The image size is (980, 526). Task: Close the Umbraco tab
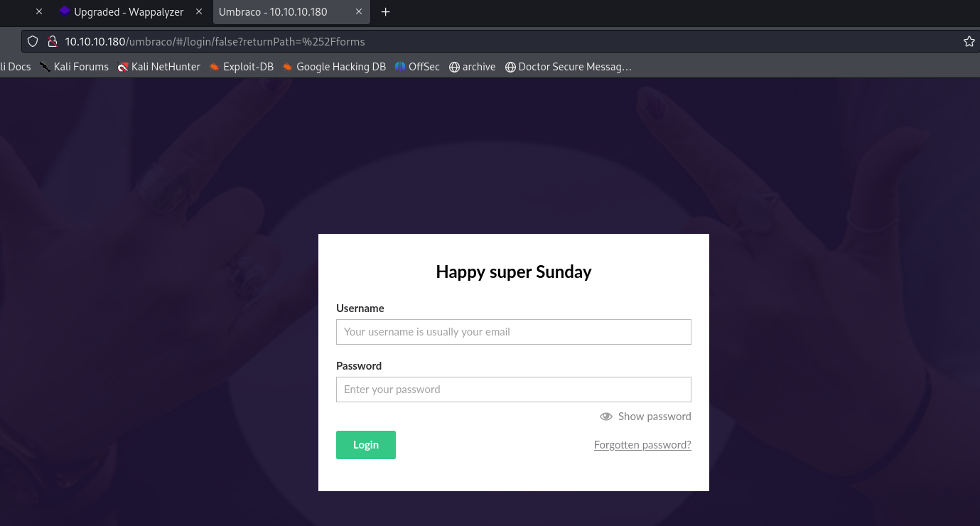point(360,12)
